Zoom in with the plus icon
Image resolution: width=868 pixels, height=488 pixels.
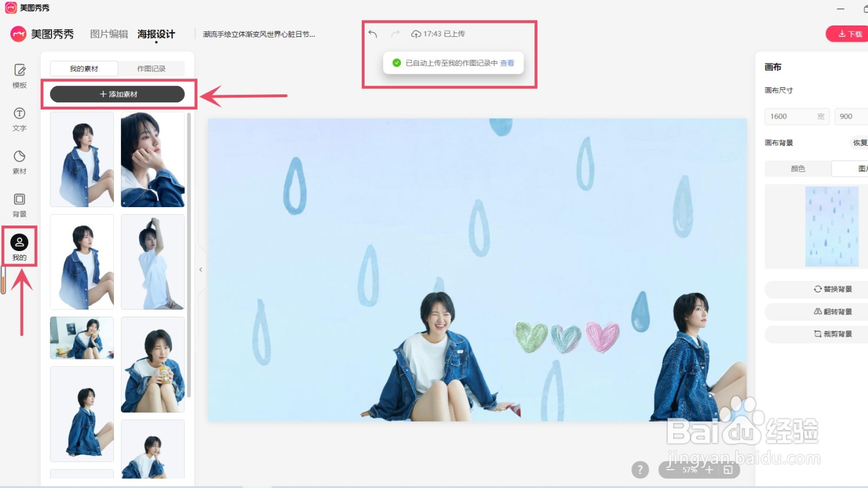(x=709, y=470)
